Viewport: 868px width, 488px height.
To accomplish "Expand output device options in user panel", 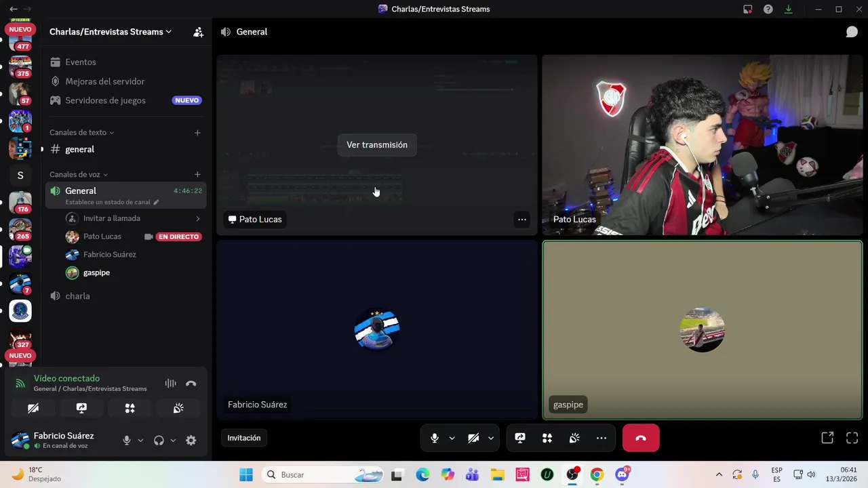I will point(173,441).
